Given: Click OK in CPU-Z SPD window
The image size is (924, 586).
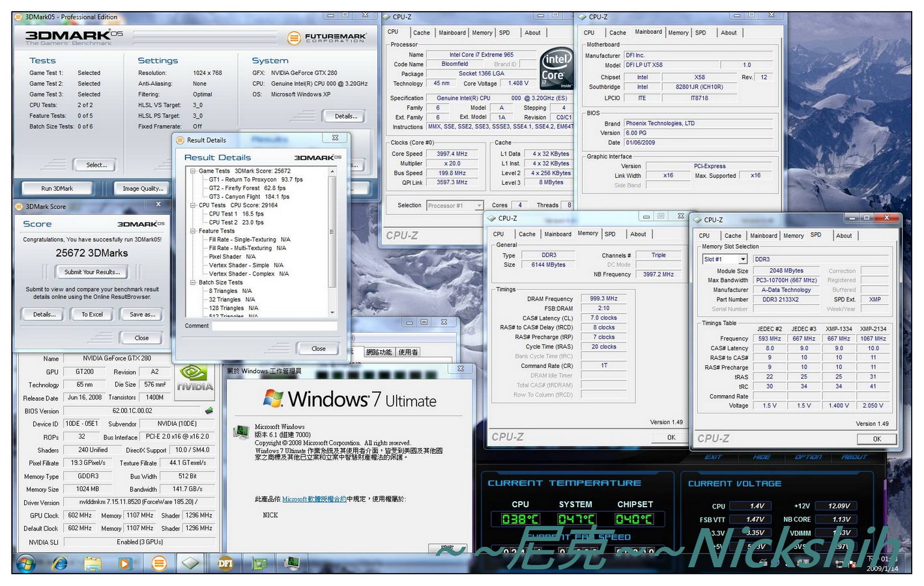Looking at the screenshot, I should tap(876, 439).
